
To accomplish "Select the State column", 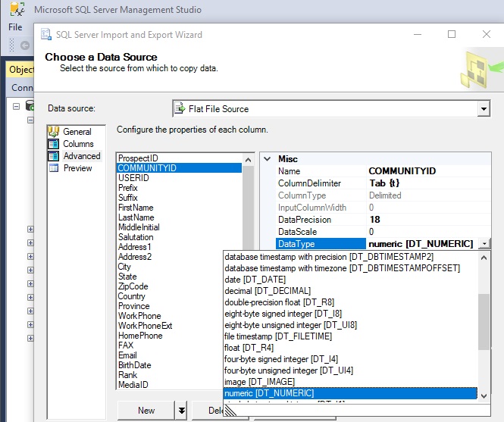I will click(127, 277).
